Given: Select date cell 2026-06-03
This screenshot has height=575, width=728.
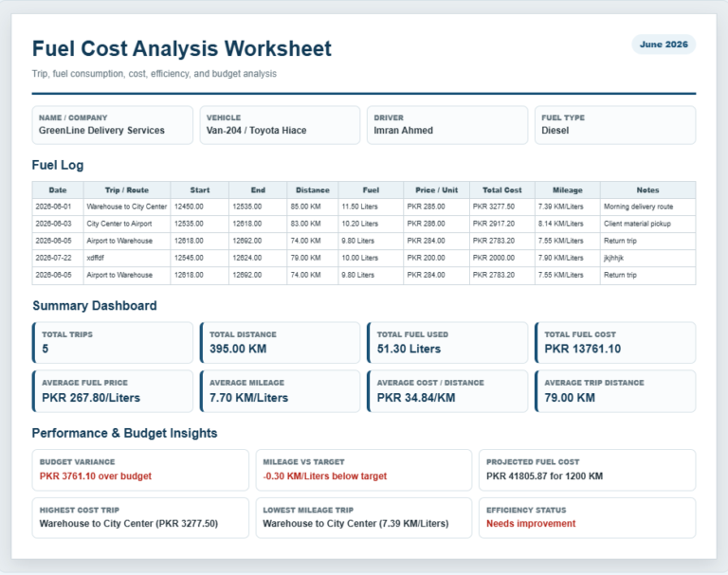Looking at the screenshot, I should pos(58,225).
